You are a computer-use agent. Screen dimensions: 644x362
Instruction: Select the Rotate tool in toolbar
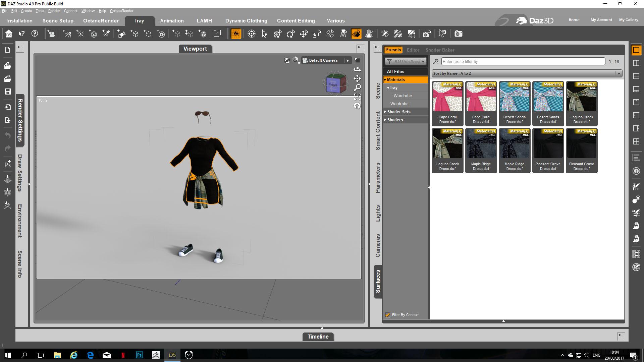[x=290, y=34]
